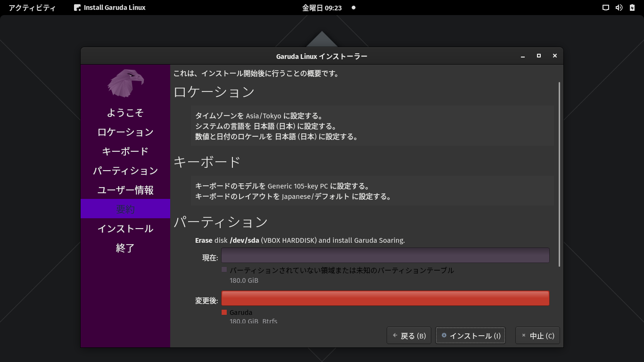
Task: Click the 数値と日付のロケール line
Action: pyautogui.click(x=277, y=137)
